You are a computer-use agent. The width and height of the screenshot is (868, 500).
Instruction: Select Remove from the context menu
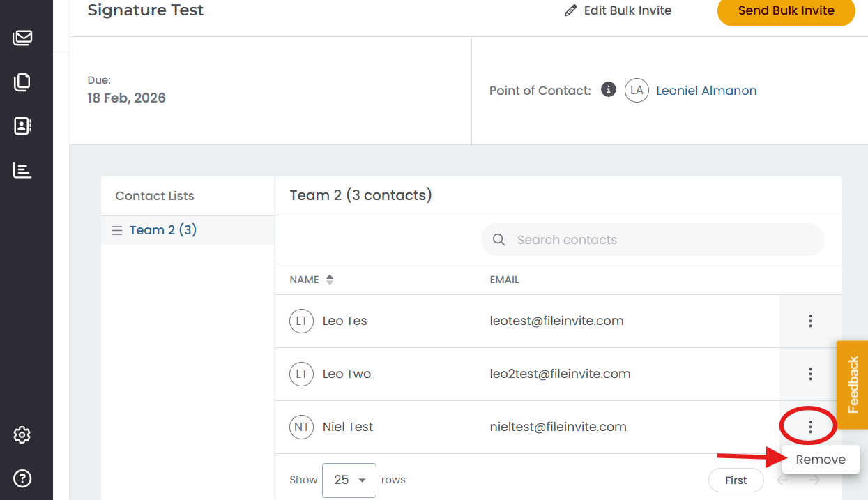pyautogui.click(x=821, y=460)
